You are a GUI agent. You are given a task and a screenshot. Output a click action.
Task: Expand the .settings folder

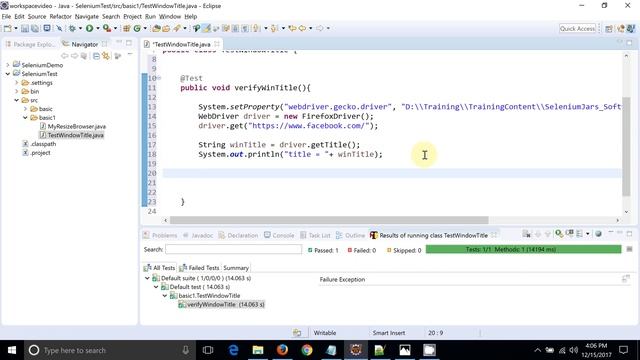click(x=16, y=82)
